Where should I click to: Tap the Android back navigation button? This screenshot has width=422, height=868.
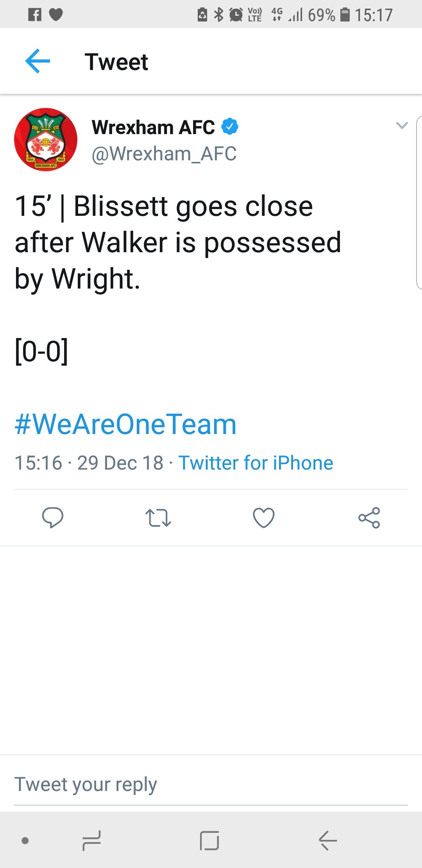click(327, 840)
